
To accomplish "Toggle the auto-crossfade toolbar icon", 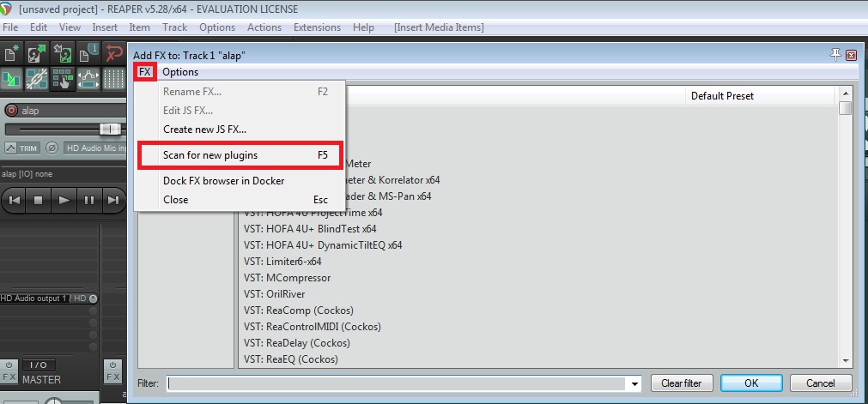I will (x=11, y=79).
